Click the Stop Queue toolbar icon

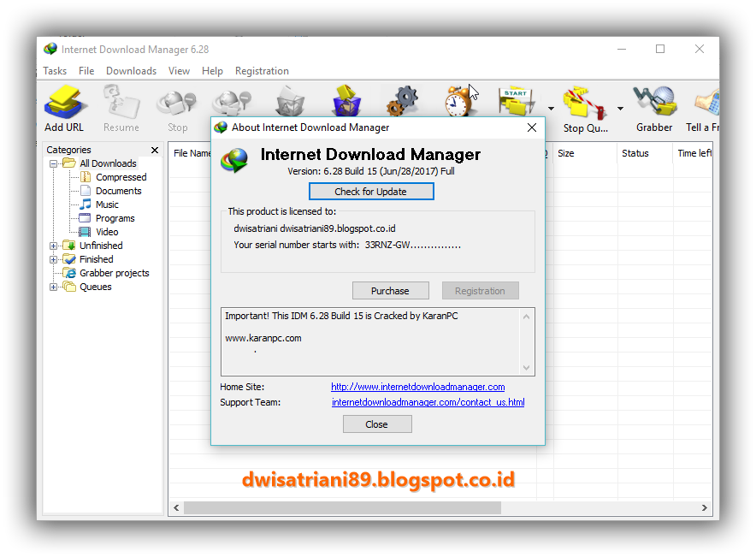tap(584, 102)
